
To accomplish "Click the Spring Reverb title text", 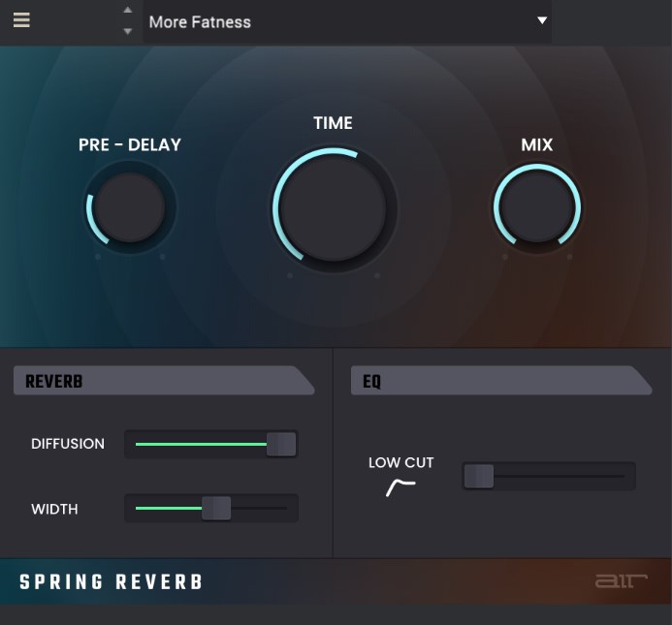I will click(x=112, y=582).
